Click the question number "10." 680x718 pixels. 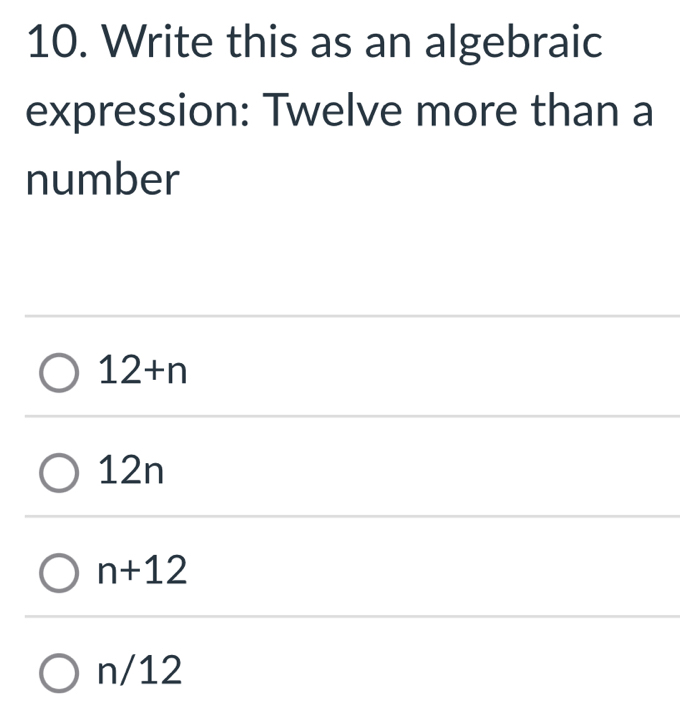tap(57, 42)
